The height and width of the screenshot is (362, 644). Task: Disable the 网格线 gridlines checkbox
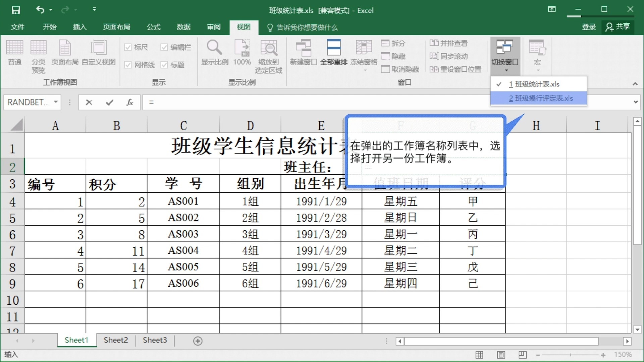point(128,65)
